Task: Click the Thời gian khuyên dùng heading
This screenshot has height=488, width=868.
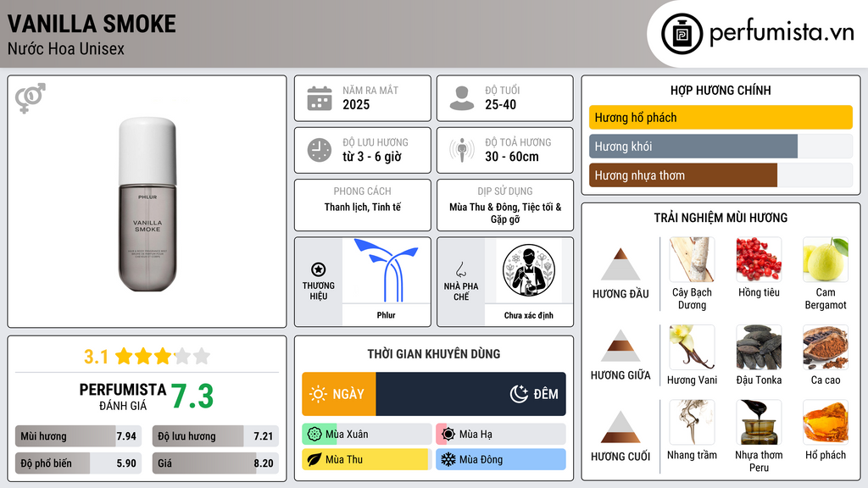Action: click(x=434, y=354)
